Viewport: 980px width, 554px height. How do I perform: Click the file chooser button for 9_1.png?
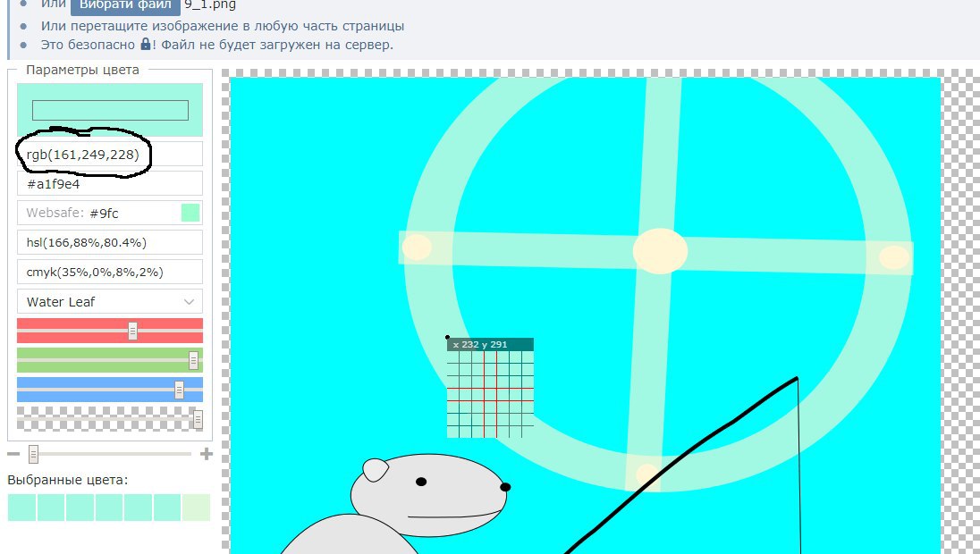tap(125, 5)
